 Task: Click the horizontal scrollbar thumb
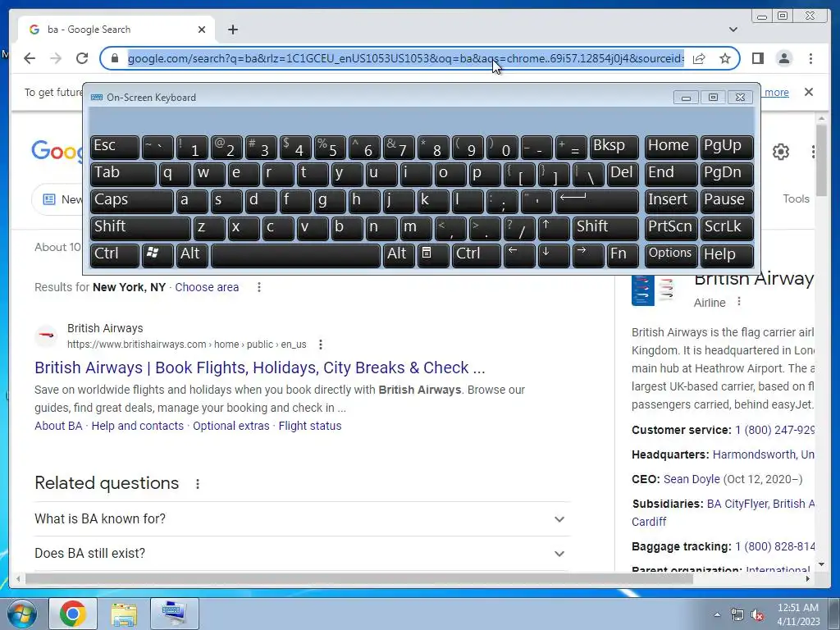[x=359, y=578]
